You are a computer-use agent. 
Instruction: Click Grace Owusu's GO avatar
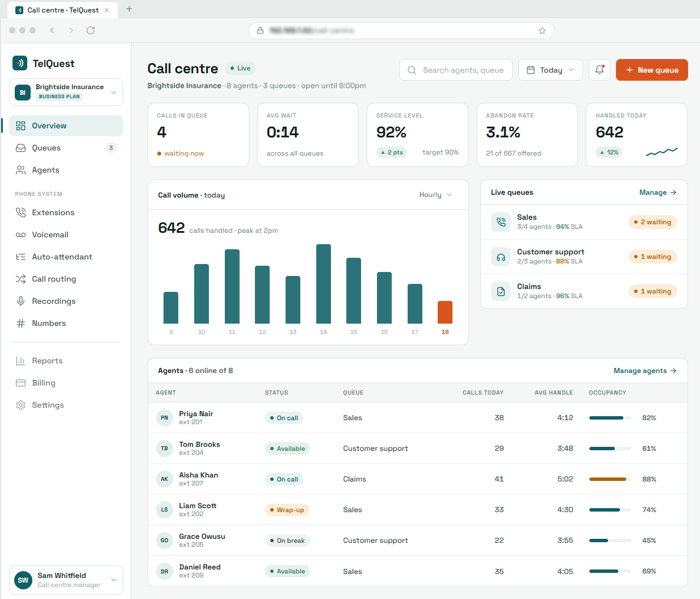(164, 541)
